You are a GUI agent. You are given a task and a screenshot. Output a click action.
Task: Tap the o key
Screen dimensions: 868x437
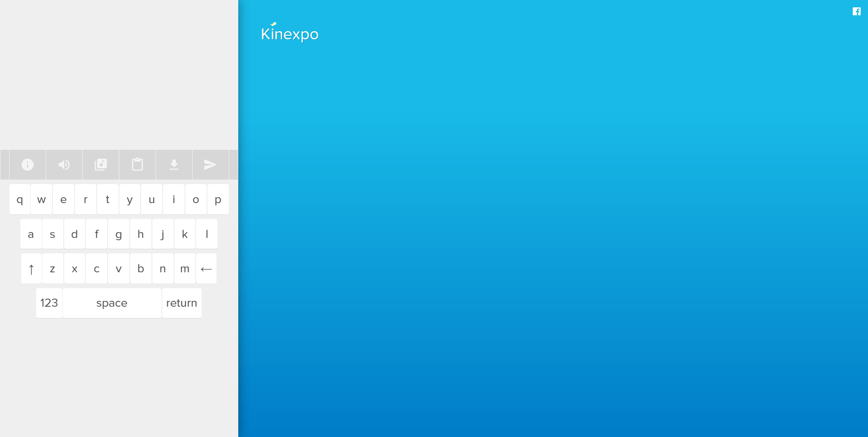coord(196,199)
